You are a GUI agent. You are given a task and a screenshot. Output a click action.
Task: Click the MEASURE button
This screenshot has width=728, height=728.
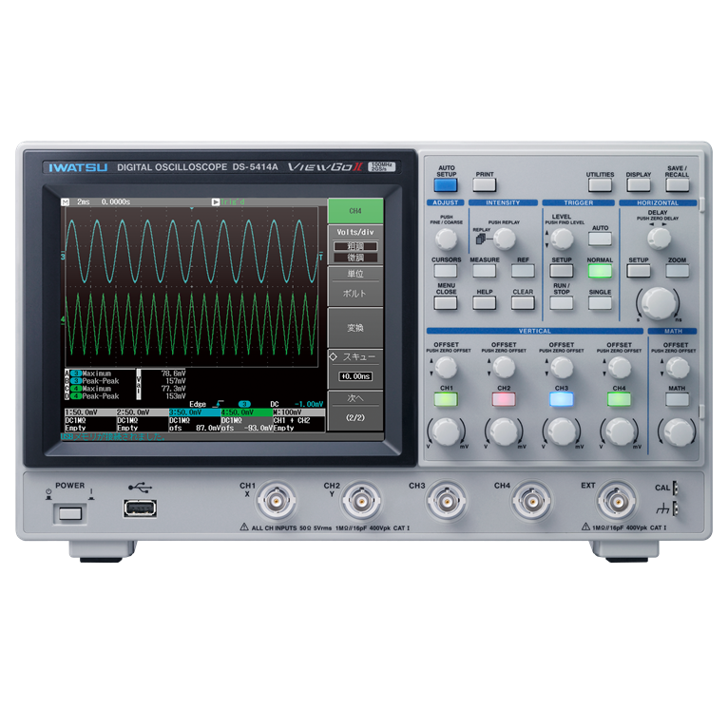(x=485, y=271)
